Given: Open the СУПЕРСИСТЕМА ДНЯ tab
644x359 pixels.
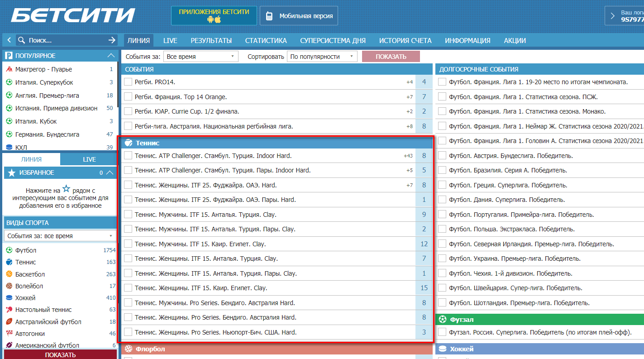Looking at the screenshot, I should [x=333, y=40].
